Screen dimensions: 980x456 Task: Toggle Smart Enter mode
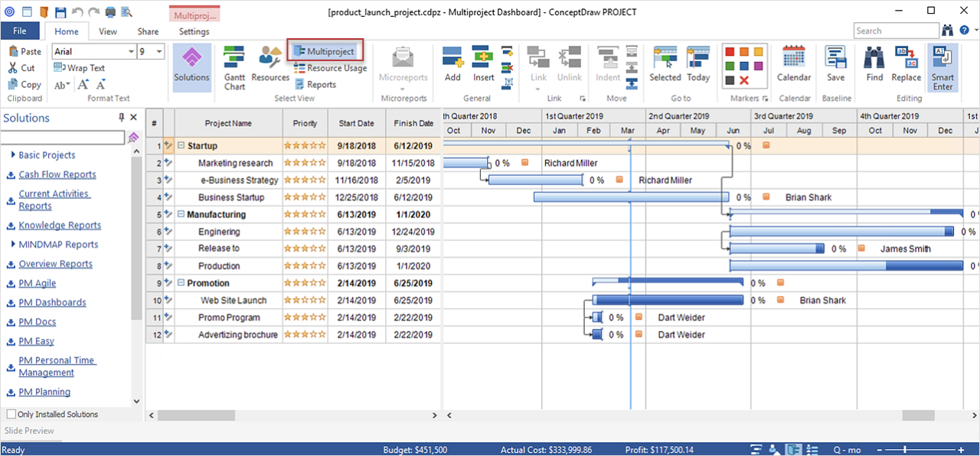942,67
